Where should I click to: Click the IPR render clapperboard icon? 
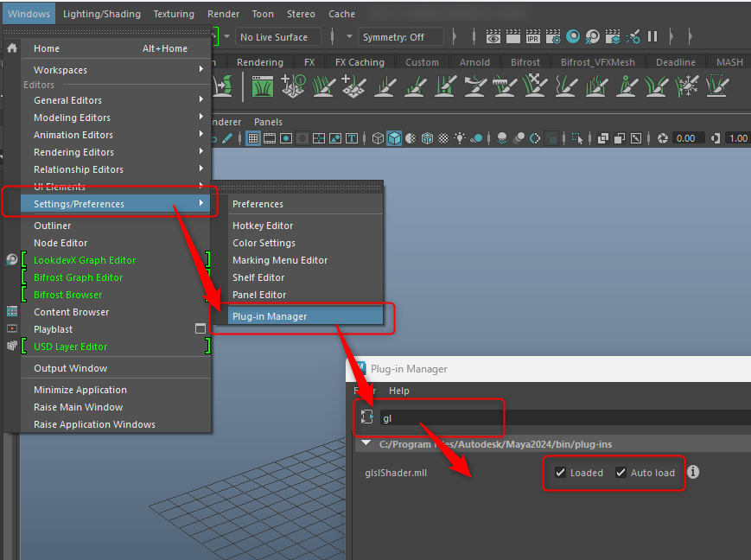532,36
